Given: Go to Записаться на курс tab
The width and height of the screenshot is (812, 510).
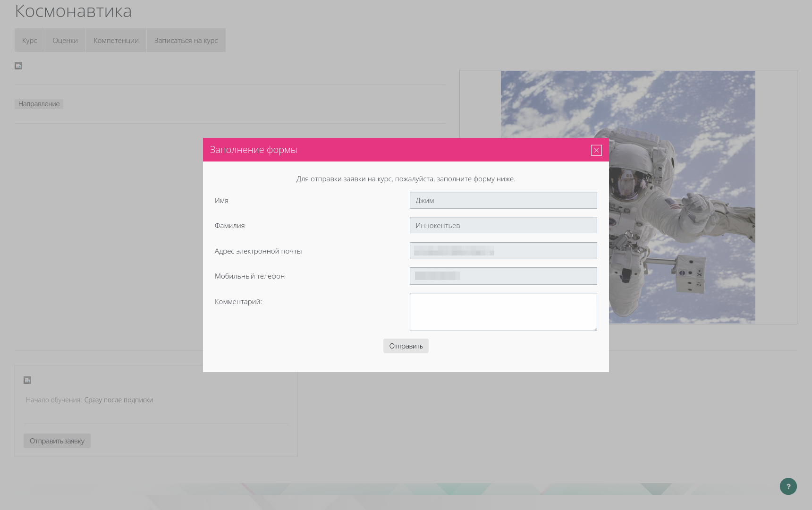Looking at the screenshot, I should pyautogui.click(x=186, y=40).
